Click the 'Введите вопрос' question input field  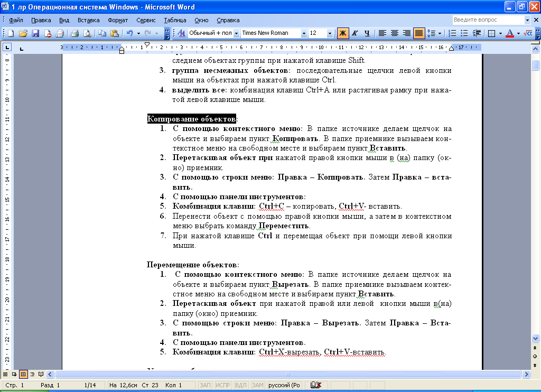[488, 20]
